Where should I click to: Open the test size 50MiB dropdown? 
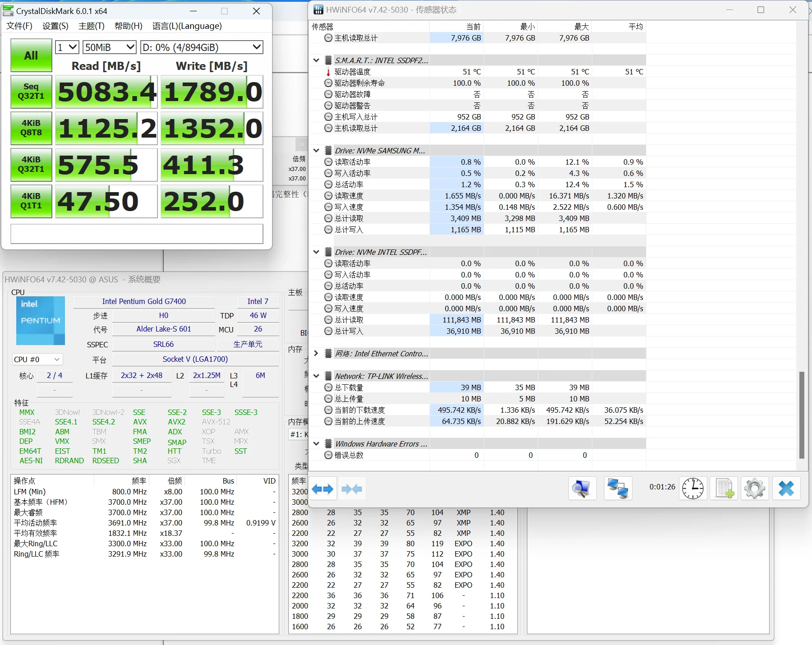pos(109,47)
